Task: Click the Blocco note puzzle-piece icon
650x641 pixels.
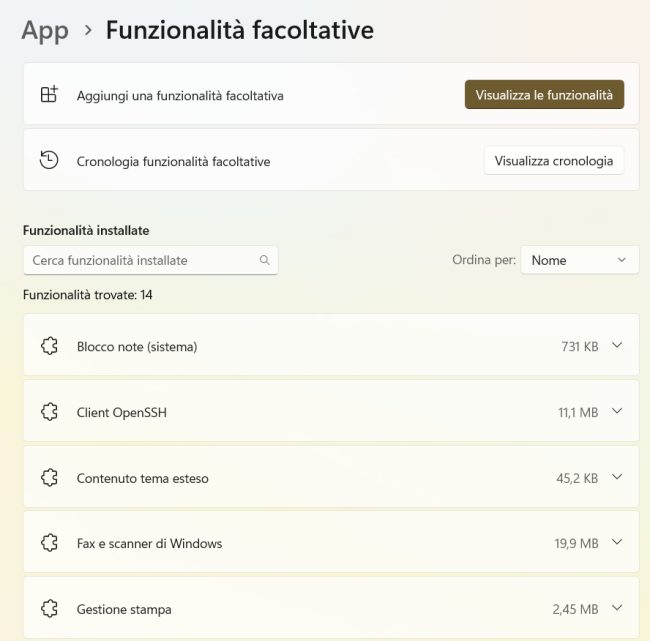Action: 49,346
